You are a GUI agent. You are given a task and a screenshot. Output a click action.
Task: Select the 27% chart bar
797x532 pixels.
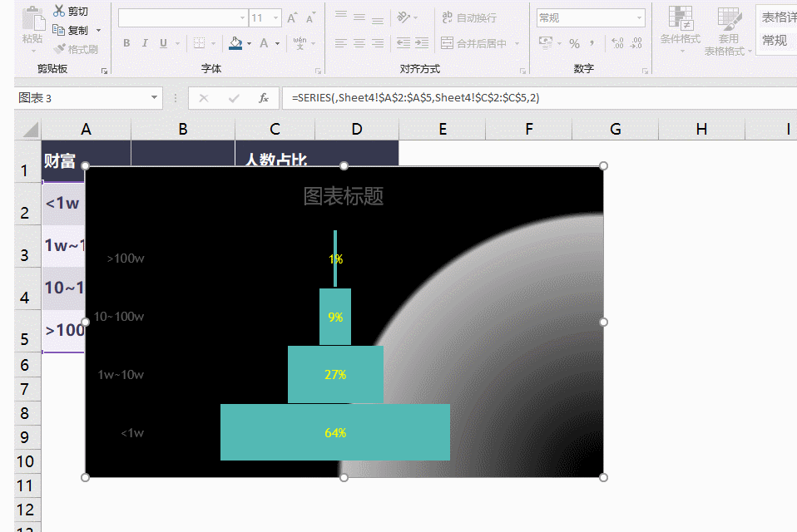click(x=335, y=375)
